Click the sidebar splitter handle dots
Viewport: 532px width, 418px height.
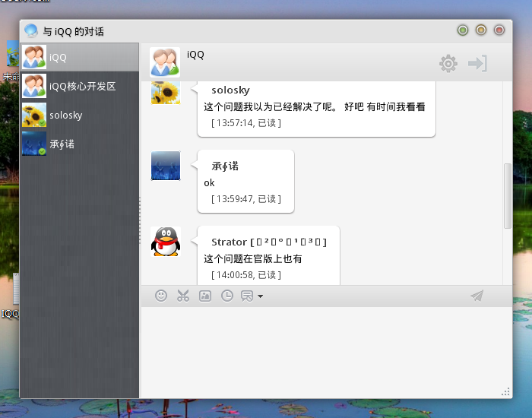tap(140, 220)
